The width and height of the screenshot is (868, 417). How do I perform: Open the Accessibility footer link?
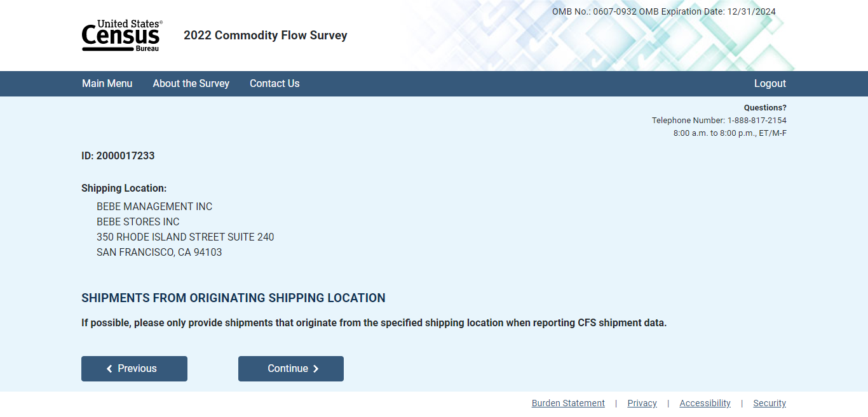(705, 403)
